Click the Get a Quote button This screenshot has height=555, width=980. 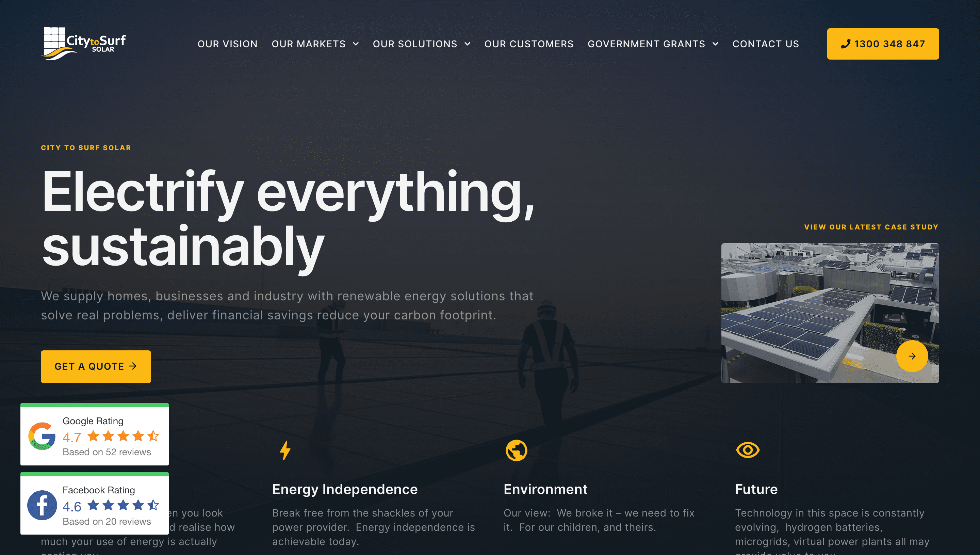pos(96,366)
